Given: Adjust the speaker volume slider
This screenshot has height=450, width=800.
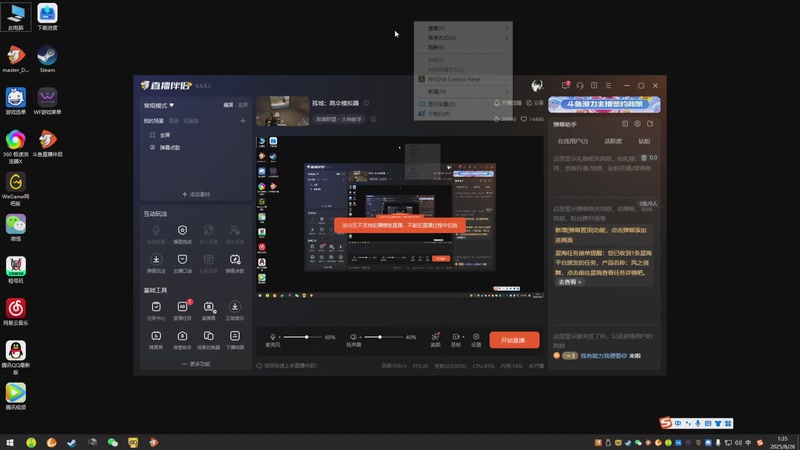Looking at the screenshot, I should [382, 337].
